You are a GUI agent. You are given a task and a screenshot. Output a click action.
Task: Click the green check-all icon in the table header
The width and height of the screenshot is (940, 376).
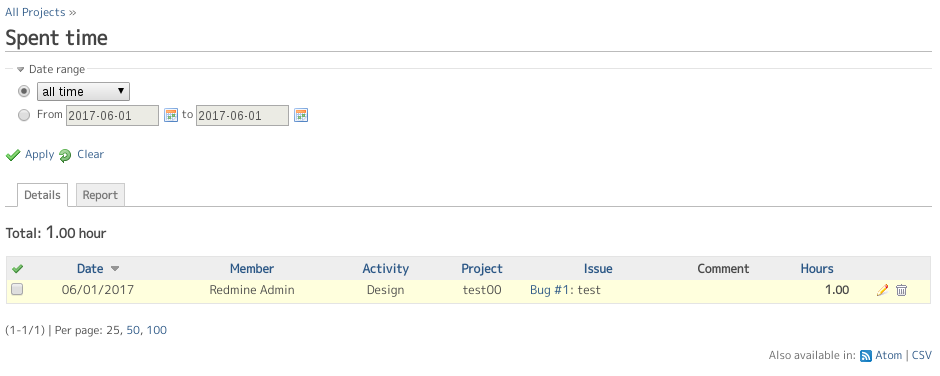click(x=17, y=269)
